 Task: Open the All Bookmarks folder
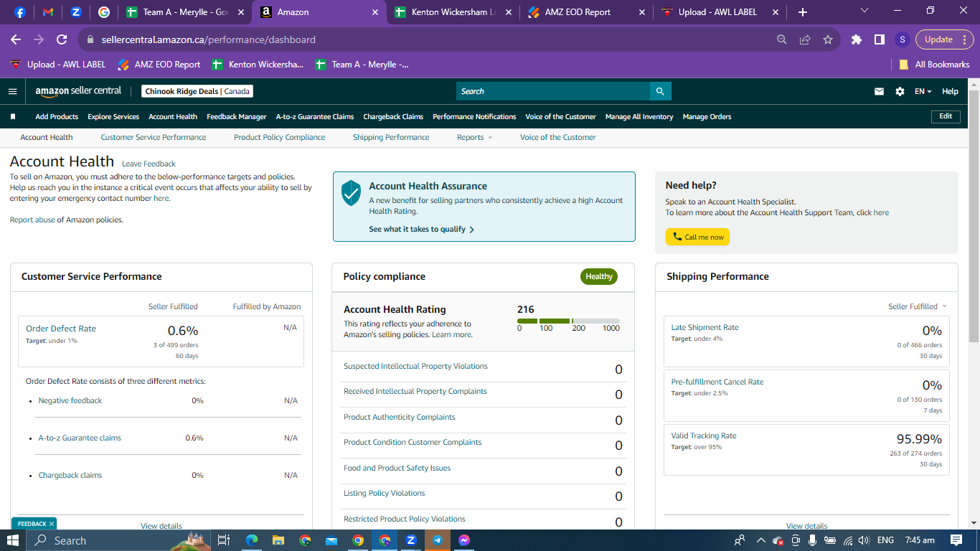934,65
